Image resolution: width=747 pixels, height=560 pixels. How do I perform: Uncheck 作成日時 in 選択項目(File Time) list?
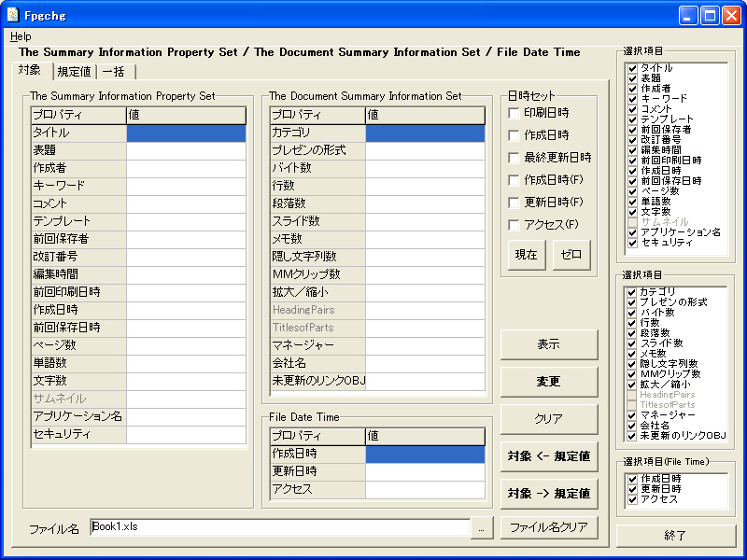[633, 479]
